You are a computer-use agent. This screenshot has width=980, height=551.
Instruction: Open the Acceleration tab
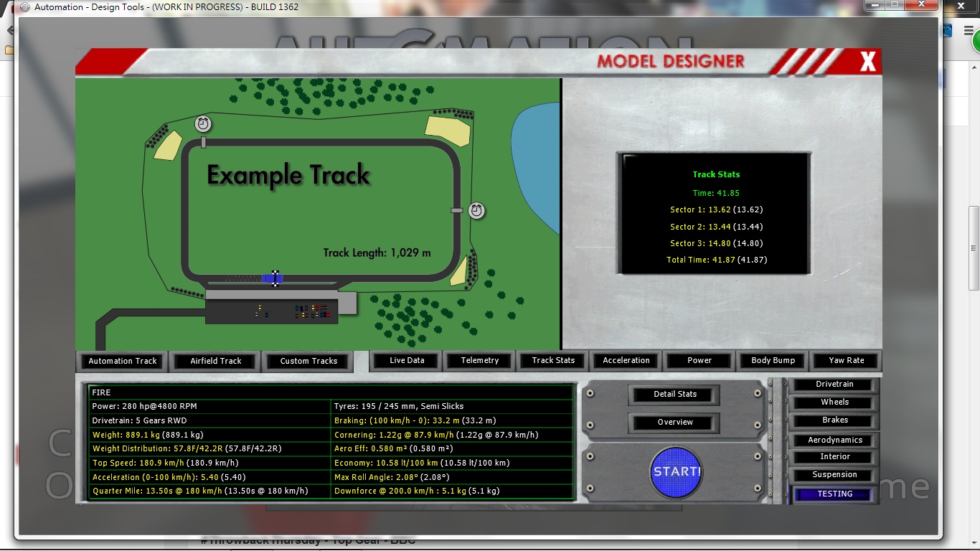coord(626,360)
